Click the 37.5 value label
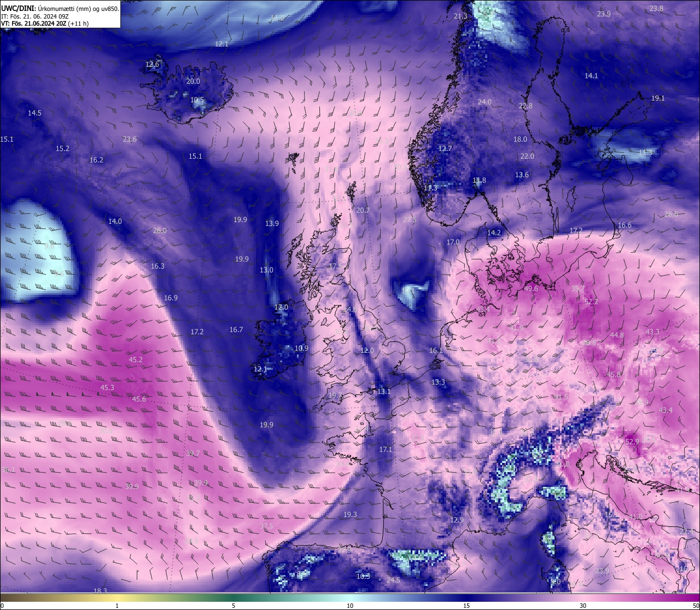 coord(266,526)
